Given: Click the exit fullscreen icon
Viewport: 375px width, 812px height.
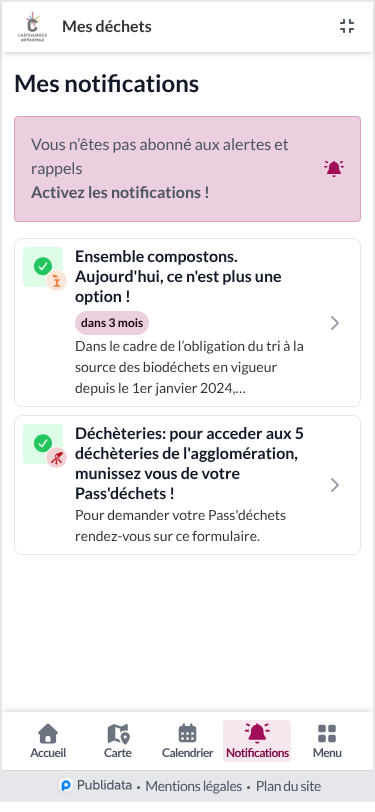Looking at the screenshot, I should pyautogui.click(x=347, y=26).
